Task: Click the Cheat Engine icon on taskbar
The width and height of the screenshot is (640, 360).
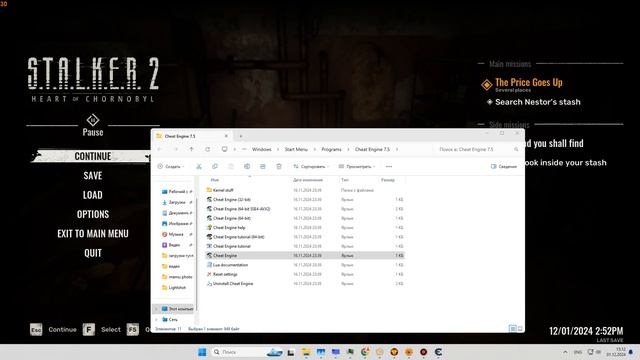Action: tap(438, 352)
